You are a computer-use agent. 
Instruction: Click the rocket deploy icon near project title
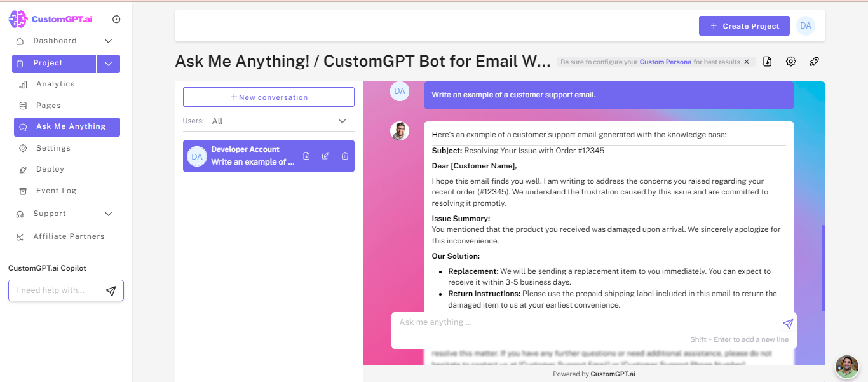coord(814,61)
